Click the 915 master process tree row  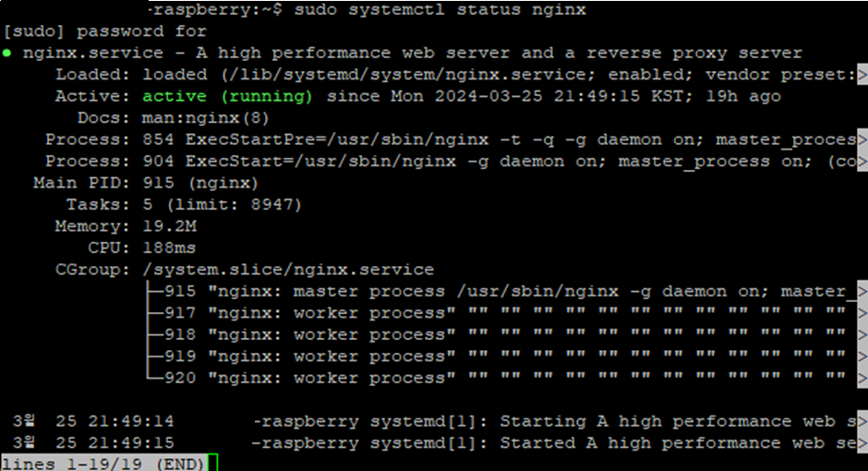coord(501,291)
